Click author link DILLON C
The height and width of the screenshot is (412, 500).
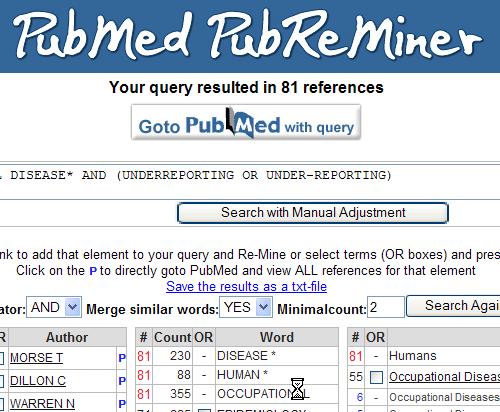[x=38, y=381]
